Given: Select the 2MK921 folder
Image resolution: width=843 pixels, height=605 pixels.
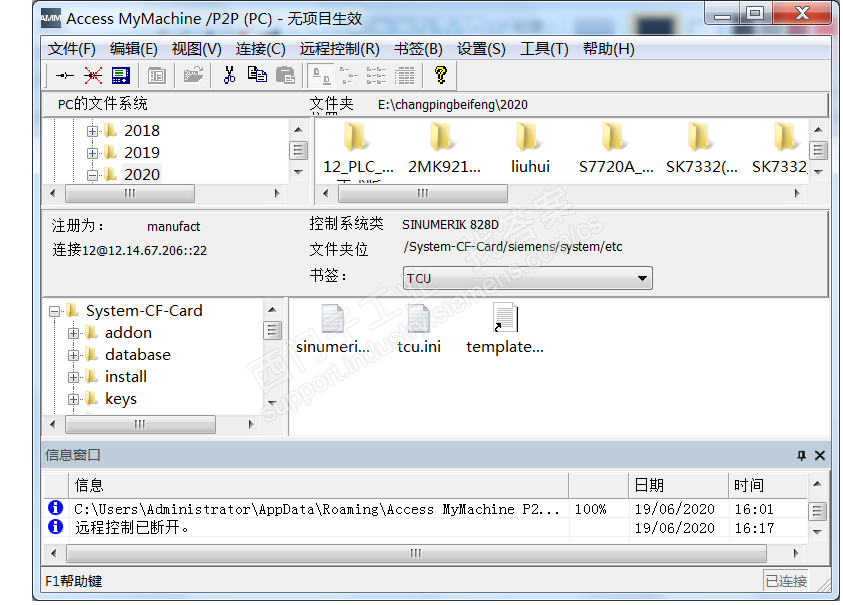Looking at the screenshot, I should coord(444,148).
